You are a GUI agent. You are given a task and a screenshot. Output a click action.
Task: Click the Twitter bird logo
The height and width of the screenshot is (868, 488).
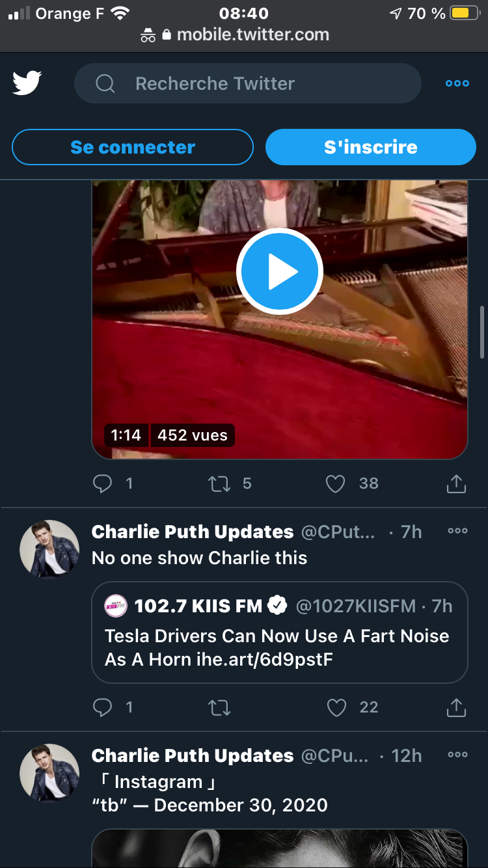[x=27, y=83]
